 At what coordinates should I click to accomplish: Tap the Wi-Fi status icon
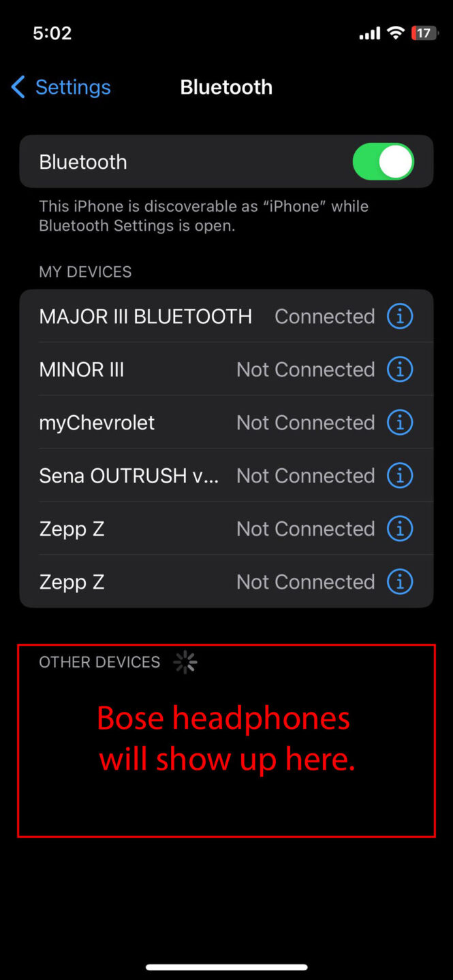[x=395, y=33]
